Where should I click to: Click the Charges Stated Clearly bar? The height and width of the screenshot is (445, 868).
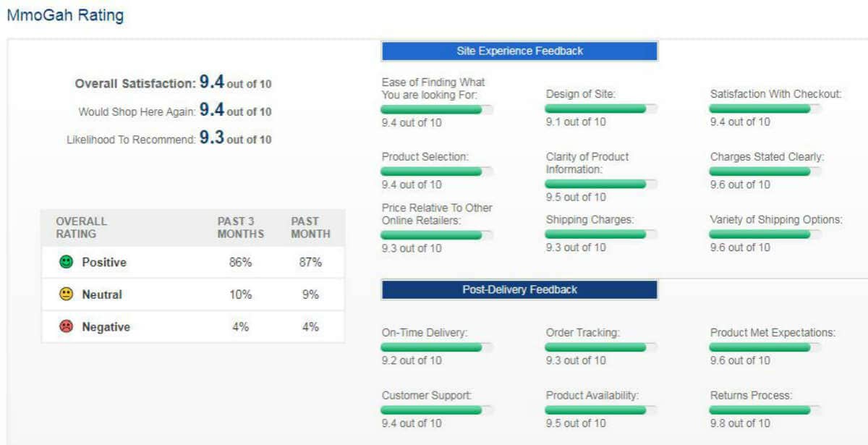tap(765, 171)
